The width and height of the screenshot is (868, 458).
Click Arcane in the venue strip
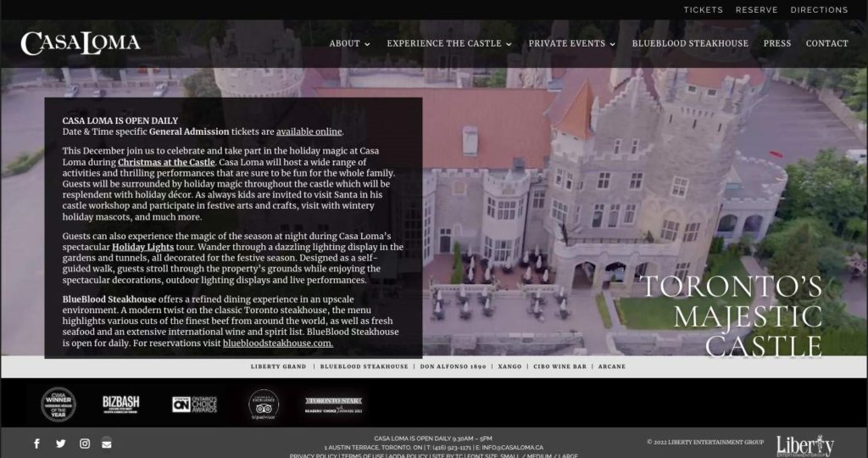tap(612, 366)
